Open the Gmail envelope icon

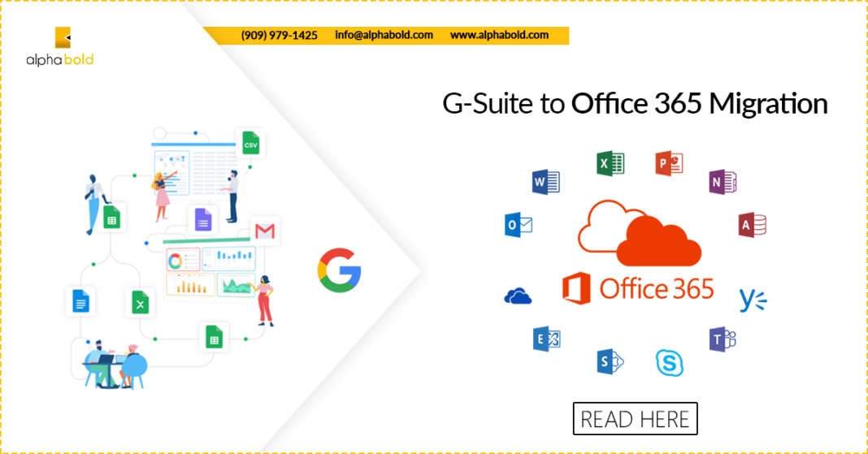pyautogui.click(x=265, y=231)
